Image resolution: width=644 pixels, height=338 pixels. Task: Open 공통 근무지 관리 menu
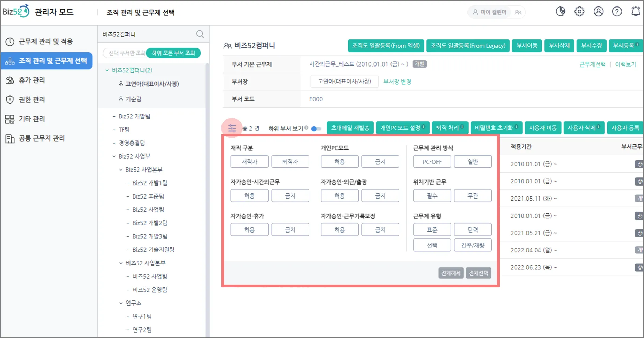(46, 138)
